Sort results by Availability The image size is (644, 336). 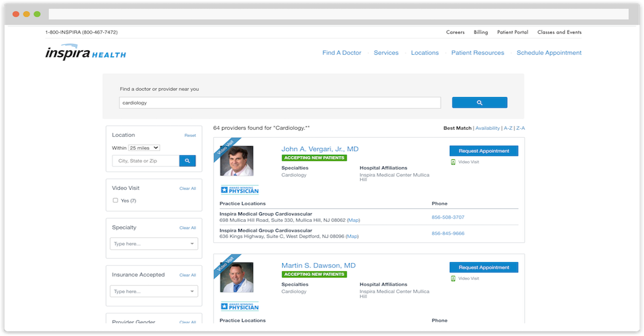[487, 128]
